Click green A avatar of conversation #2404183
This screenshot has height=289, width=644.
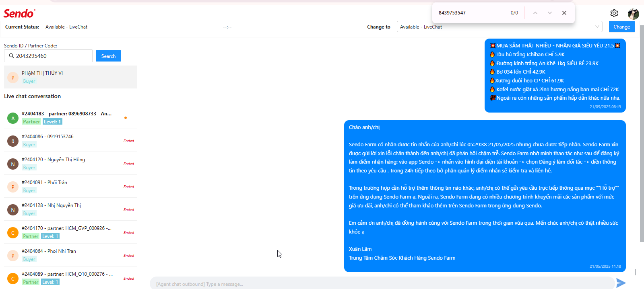pos(13,118)
